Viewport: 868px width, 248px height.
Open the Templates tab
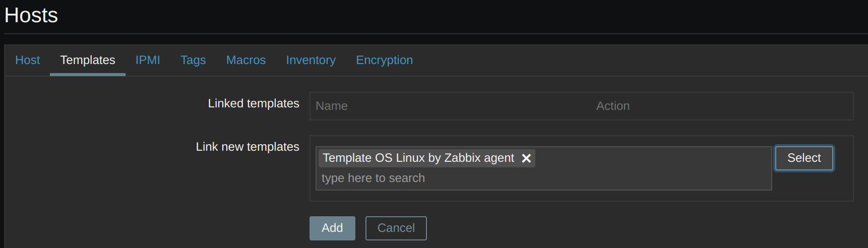(88, 60)
